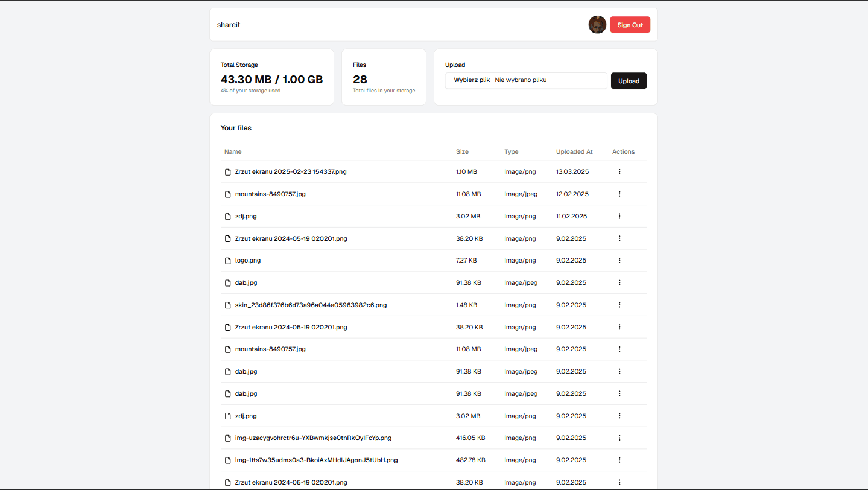Click the Uploaded At column header
Screen dimensions: 868x490
coord(574,152)
